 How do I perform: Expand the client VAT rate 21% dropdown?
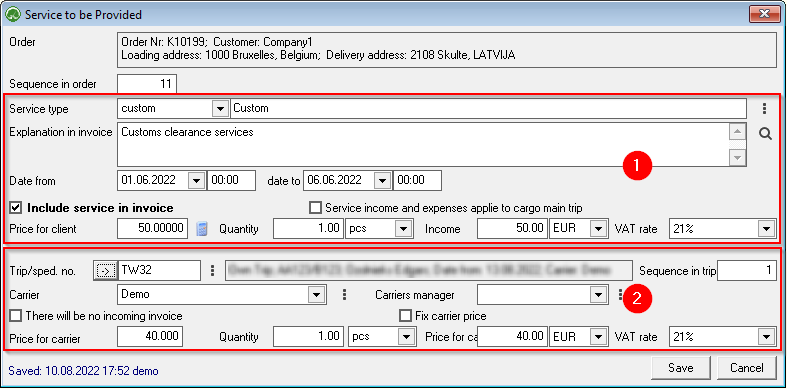pos(765,229)
